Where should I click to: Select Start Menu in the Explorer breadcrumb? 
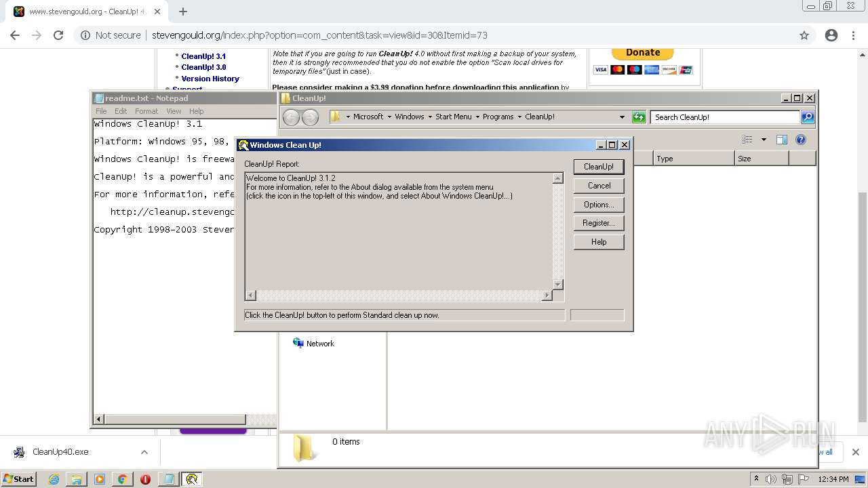(x=453, y=117)
